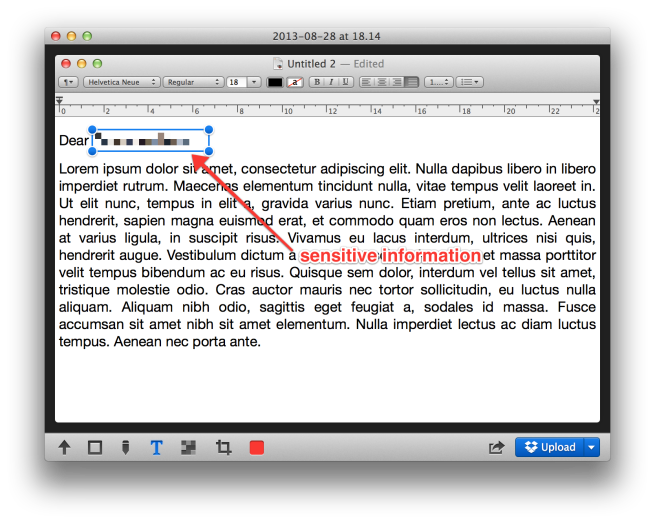Viewport: 655px width, 523px height.
Task: Expand the Upload destination dropdown arrow
Action: tap(592, 448)
